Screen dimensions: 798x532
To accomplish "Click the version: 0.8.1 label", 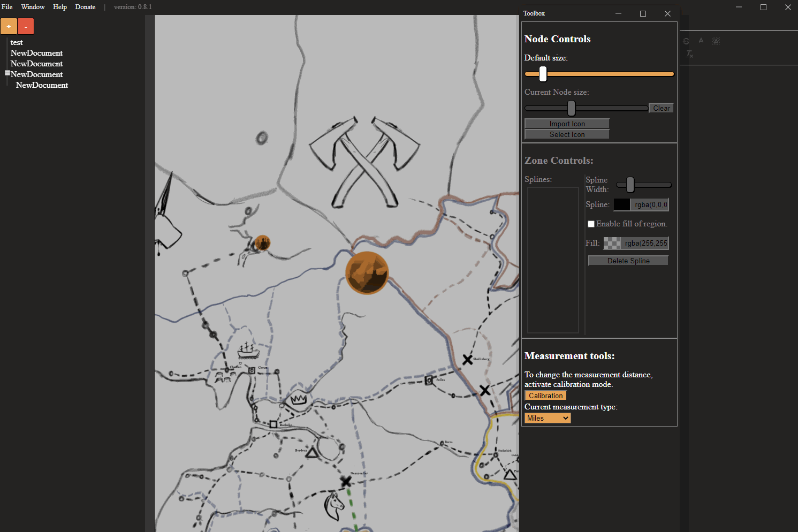I will coord(133,7).
